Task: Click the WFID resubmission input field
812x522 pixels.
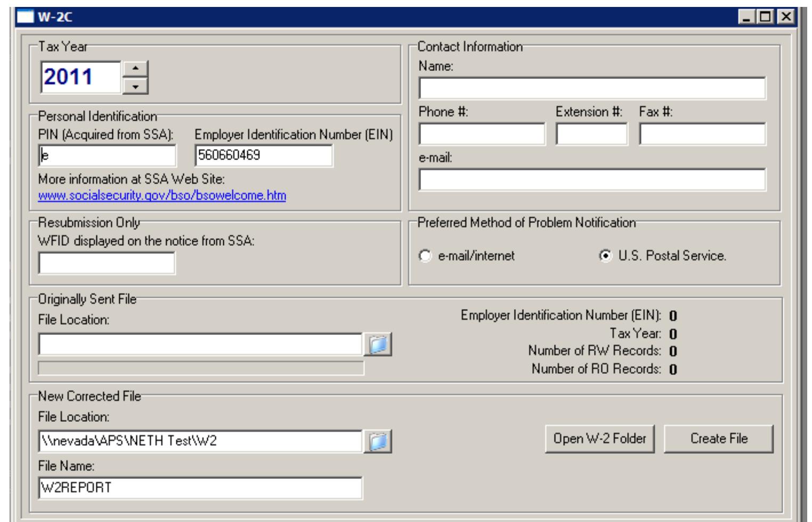Action: pos(107,263)
